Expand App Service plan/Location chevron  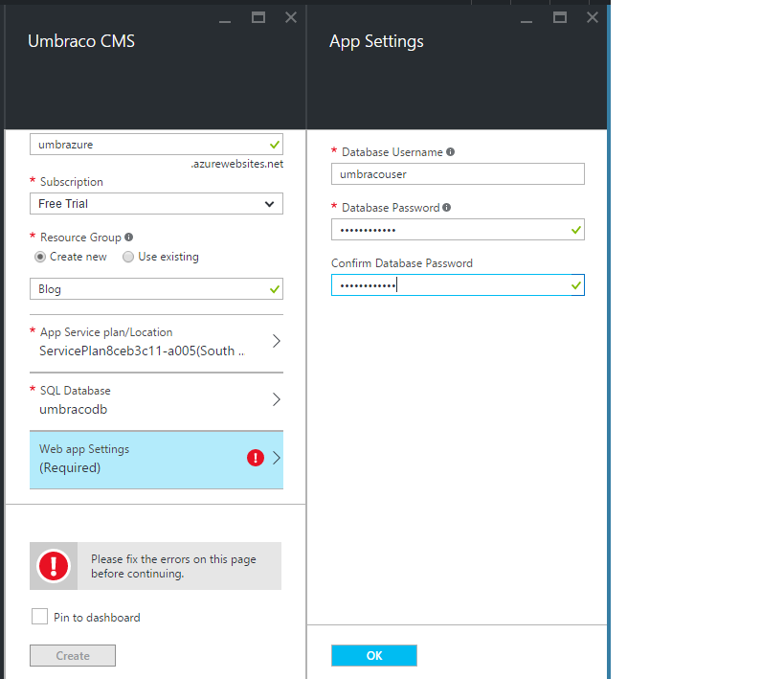click(x=276, y=341)
